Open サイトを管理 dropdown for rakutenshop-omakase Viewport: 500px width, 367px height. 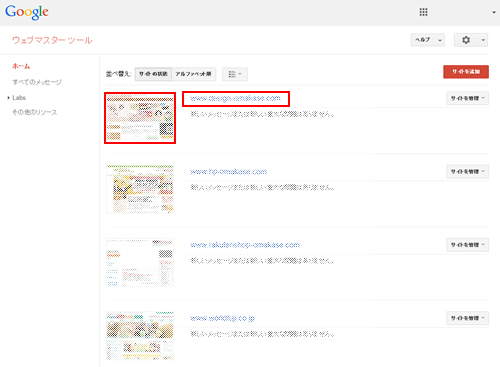pyautogui.click(x=468, y=245)
